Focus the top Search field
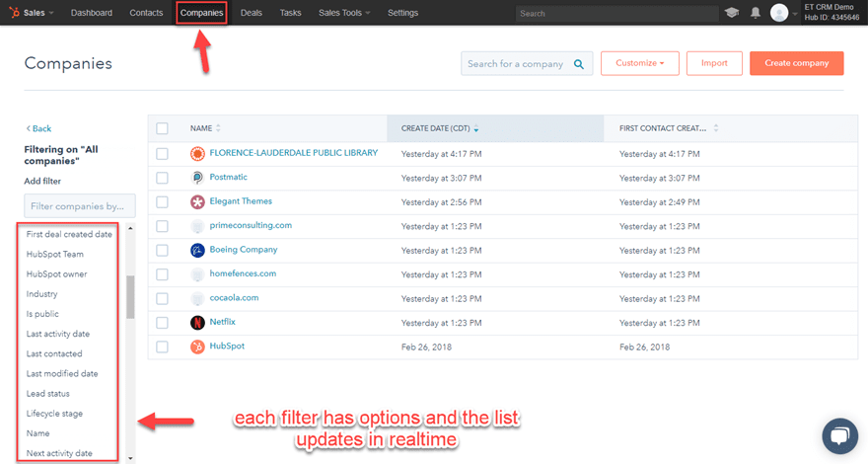868x464 pixels. tap(616, 13)
